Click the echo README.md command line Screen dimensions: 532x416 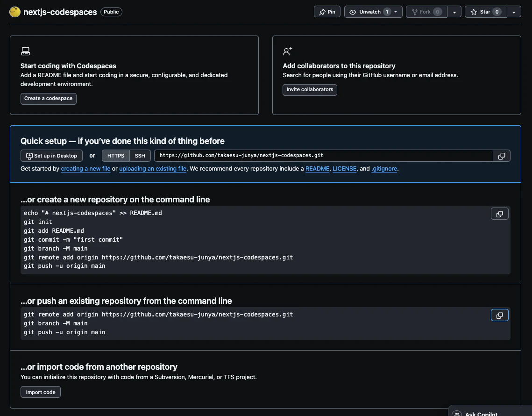93,213
